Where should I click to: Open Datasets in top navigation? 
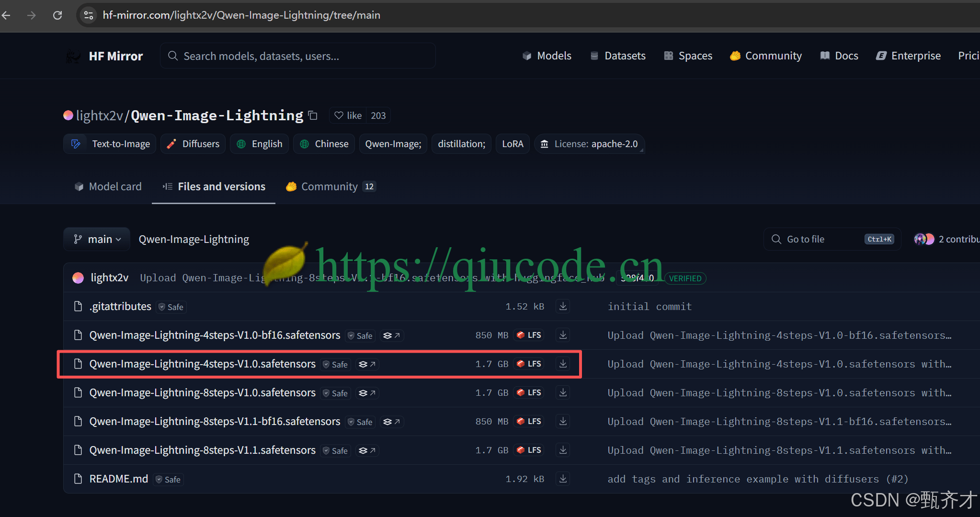618,56
